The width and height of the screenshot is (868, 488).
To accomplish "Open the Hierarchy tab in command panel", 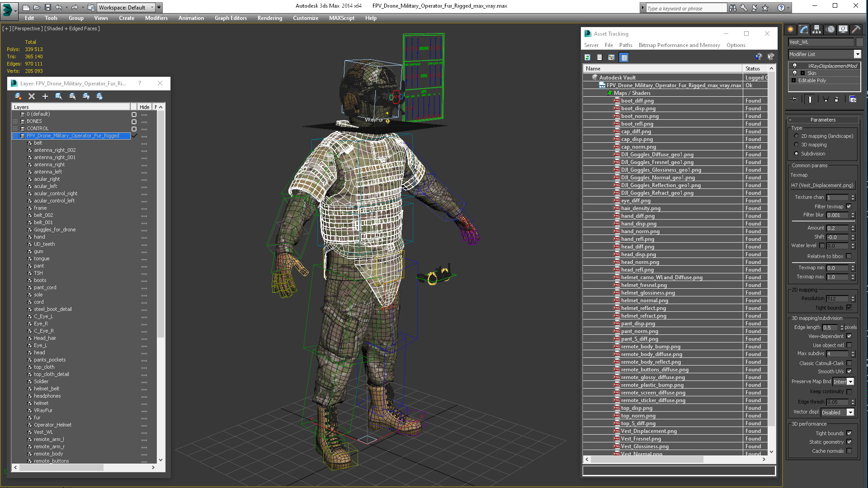I will [817, 29].
